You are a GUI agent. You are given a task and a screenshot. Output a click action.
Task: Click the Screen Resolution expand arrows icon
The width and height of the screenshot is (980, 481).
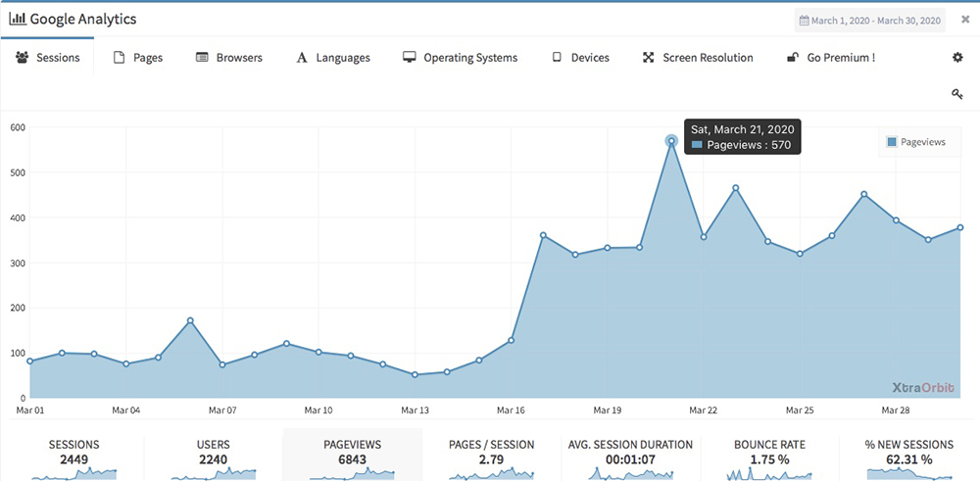648,58
